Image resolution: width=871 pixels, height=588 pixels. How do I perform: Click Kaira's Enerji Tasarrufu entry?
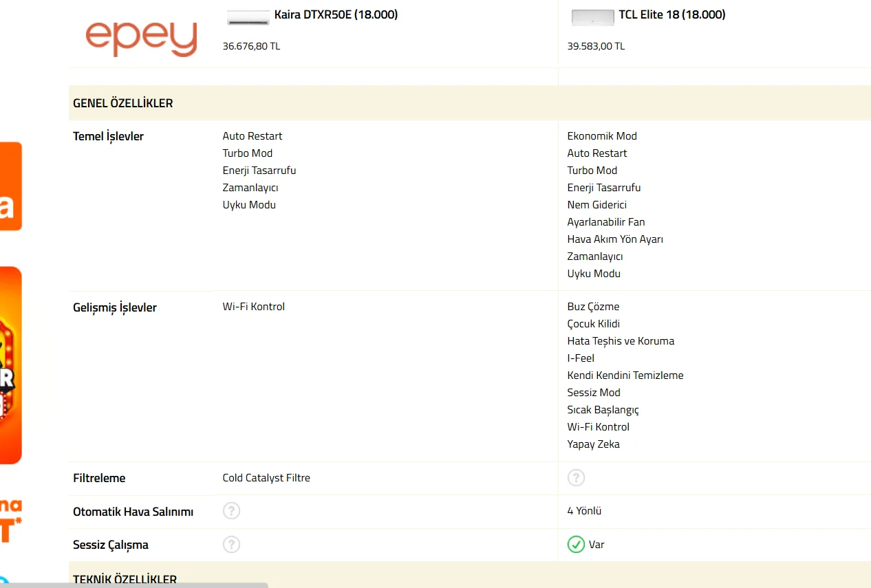[x=259, y=171]
